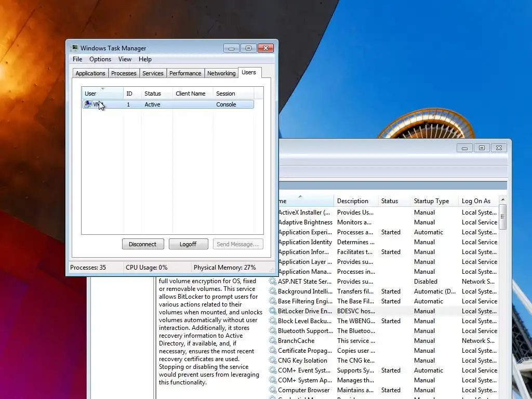Click the gear icon beside BitLocker Drive Encryption
Screen dimensions: 532x399
[272, 311]
